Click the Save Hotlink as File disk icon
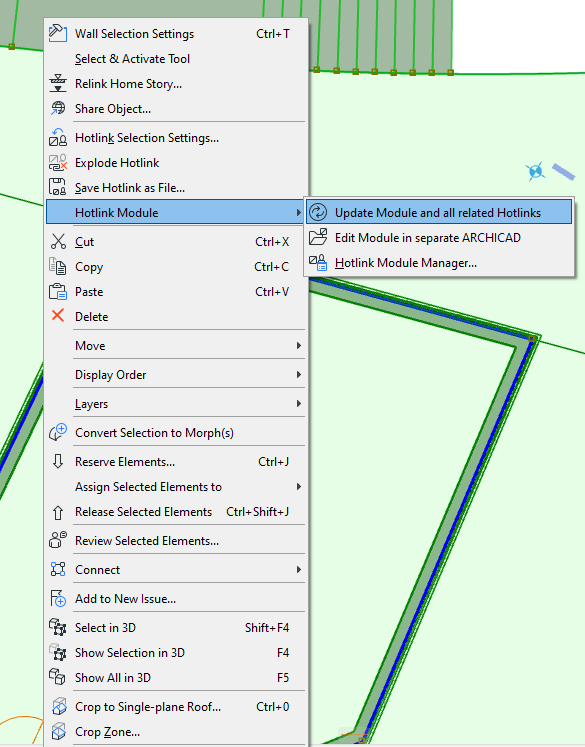 (58, 187)
